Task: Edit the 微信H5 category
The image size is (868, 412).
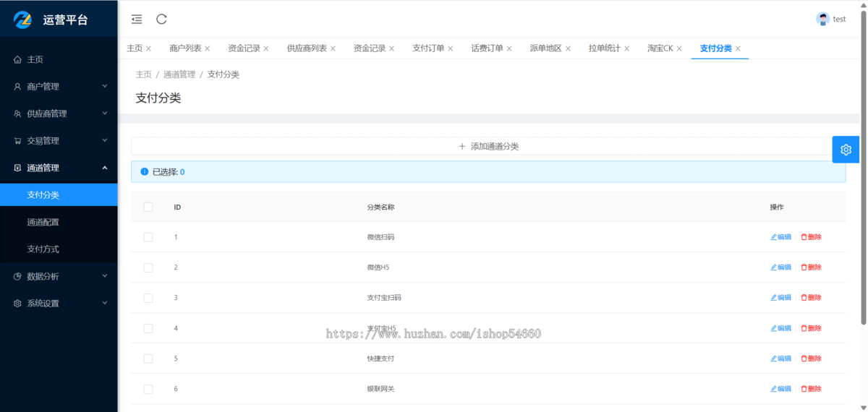Action: tap(780, 267)
